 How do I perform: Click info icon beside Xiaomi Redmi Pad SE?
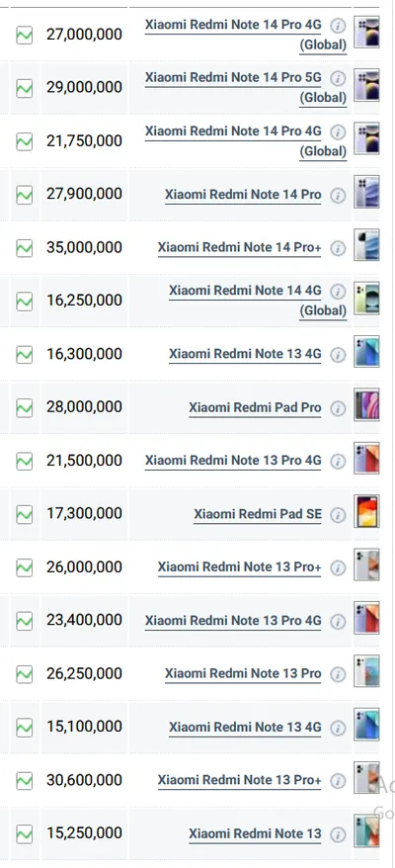point(338,515)
